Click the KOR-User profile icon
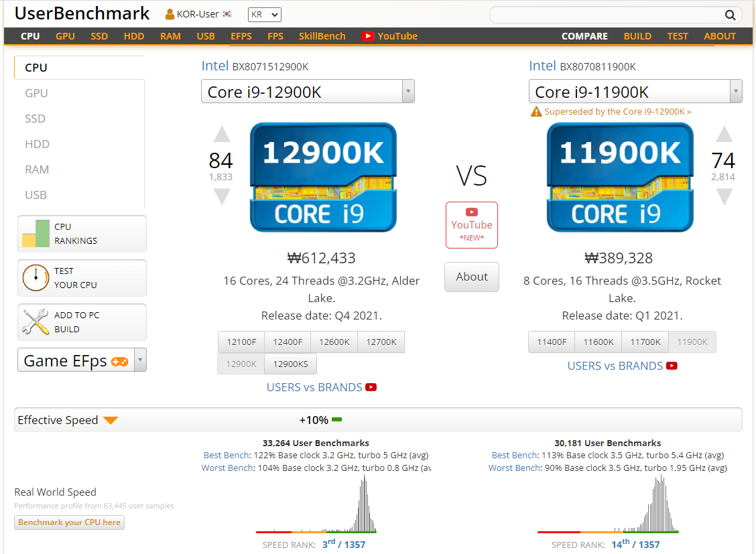 (170, 15)
